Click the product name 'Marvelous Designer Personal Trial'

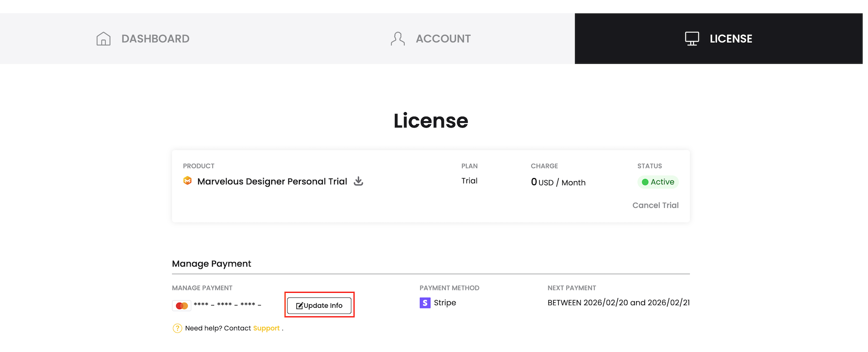click(272, 181)
